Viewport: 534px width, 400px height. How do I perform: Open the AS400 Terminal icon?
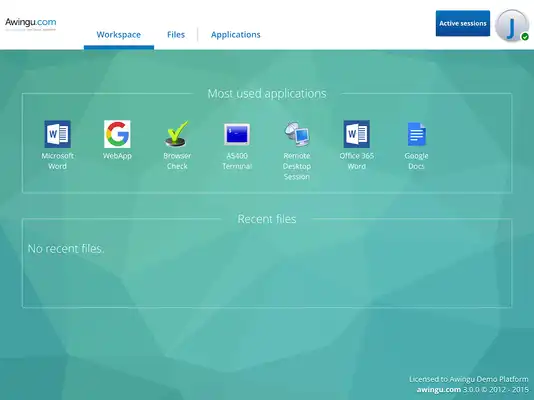pyautogui.click(x=237, y=134)
